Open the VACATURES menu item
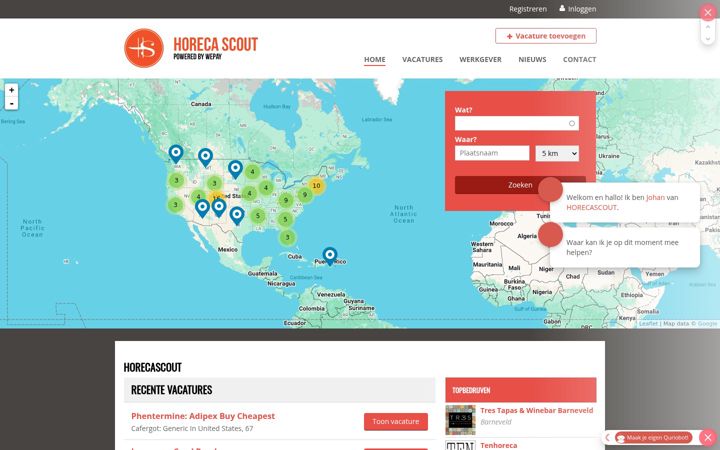 pyautogui.click(x=422, y=60)
